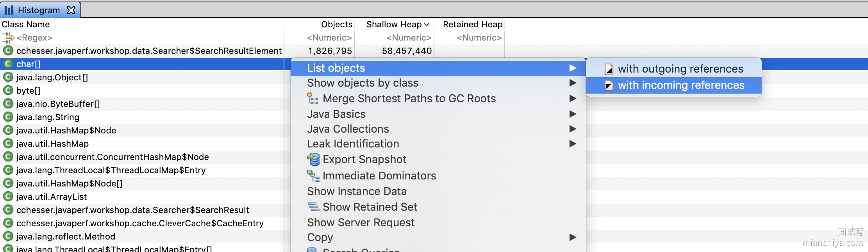Close the Histogram tab

[71, 10]
